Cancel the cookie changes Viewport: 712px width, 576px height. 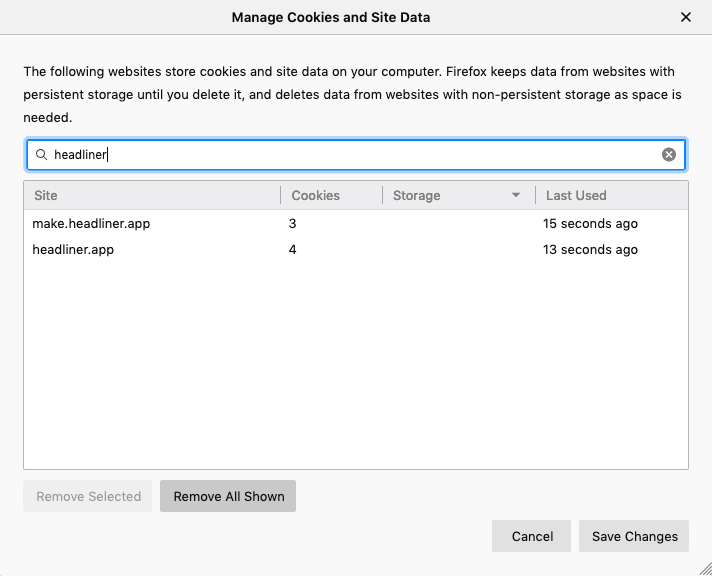(531, 536)
